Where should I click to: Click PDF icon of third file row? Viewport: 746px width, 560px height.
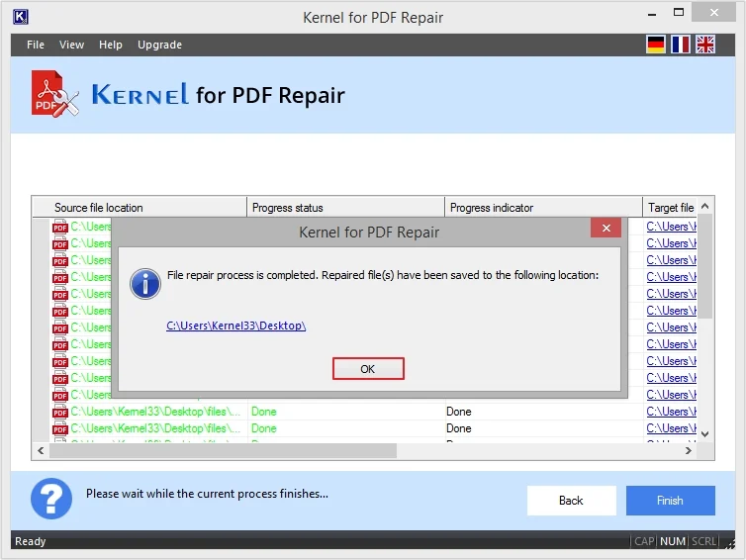(x=60, y=260)
